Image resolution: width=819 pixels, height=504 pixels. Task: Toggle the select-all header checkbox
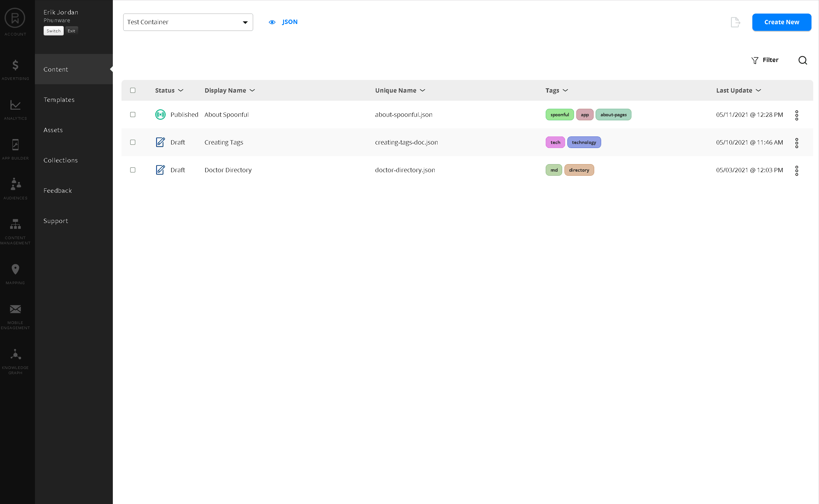click(133, 90)
